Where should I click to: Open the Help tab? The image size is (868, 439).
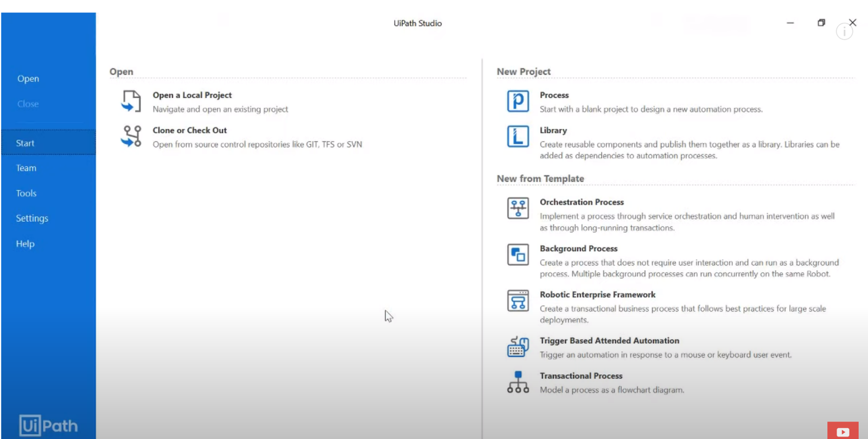click(25, 244)
